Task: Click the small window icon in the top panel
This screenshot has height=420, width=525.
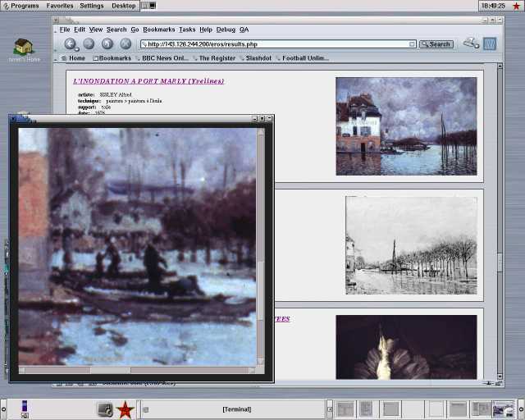Action: tap(144, 6)
